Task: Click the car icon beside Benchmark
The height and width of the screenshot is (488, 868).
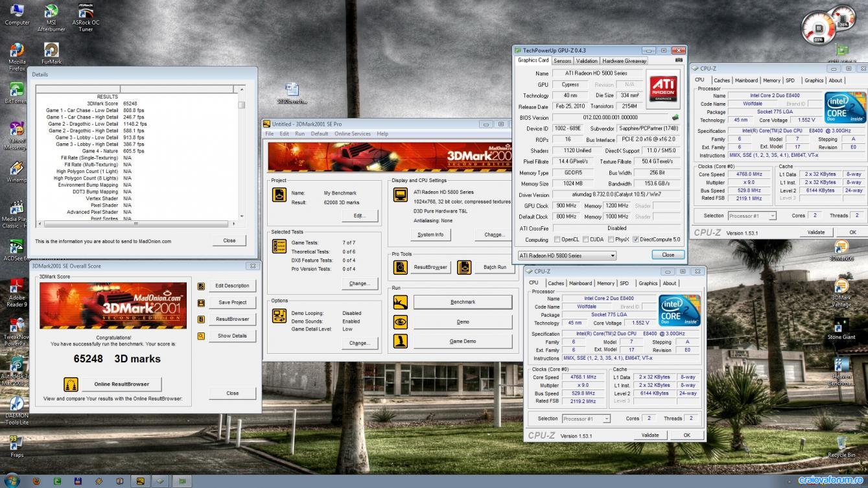Action: click(x=401, y=302)
